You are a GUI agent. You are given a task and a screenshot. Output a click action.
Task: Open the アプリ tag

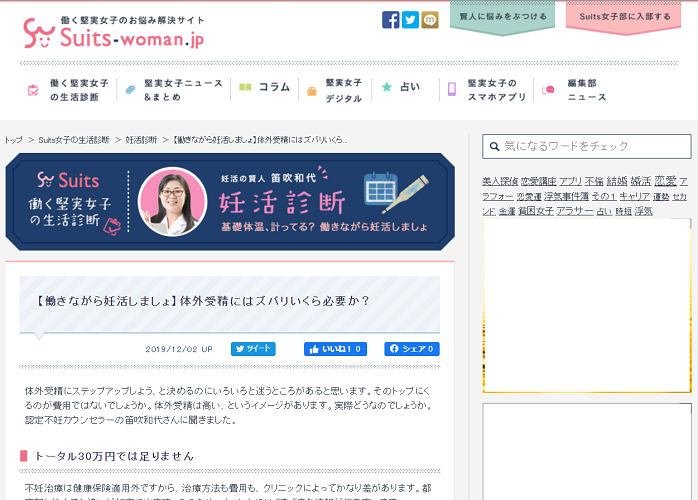pos(570,181)
